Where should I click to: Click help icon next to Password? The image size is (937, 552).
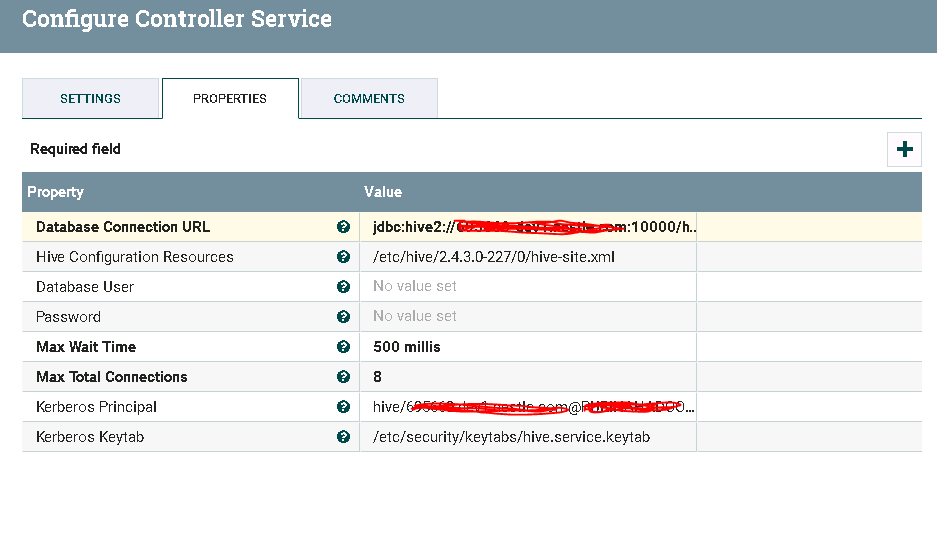coord(343,317)
